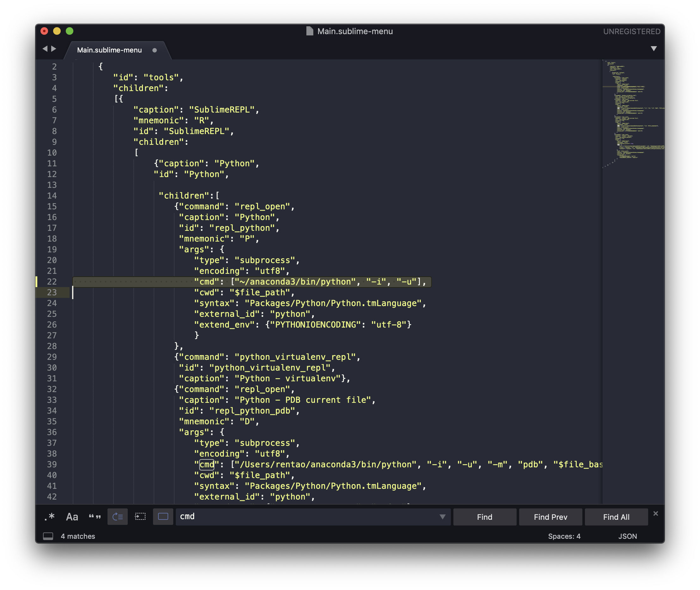Viewport: 700px width, 590px height.
Task: Click line number 22 in the gutter
Action: tap(52, 282)
